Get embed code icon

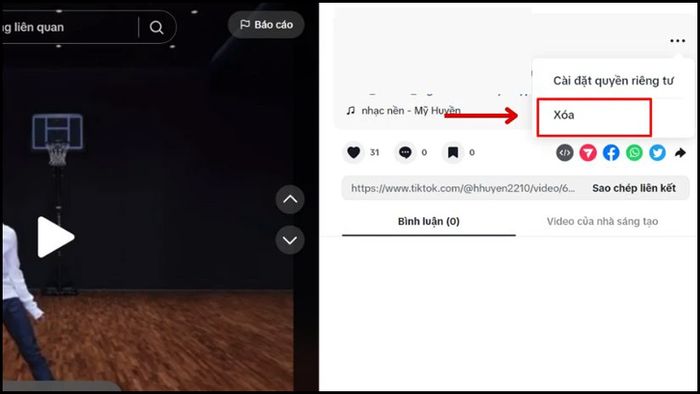565,153
